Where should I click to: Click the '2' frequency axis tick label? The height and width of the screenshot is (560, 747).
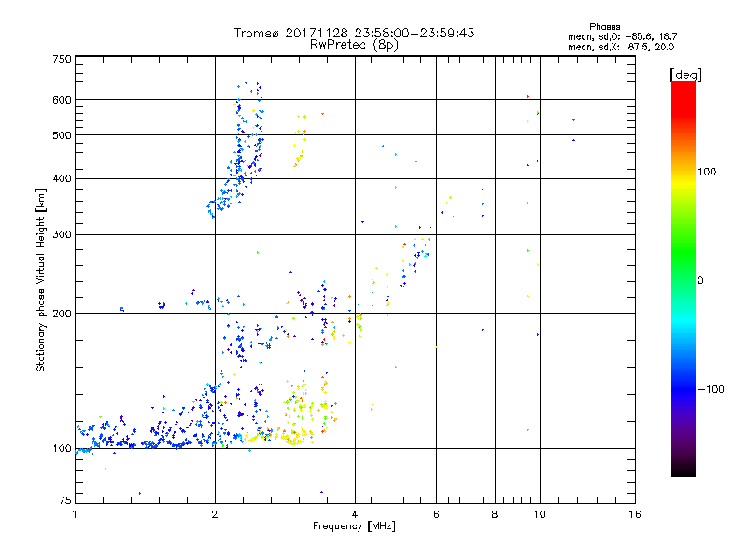tap(215, 514)
